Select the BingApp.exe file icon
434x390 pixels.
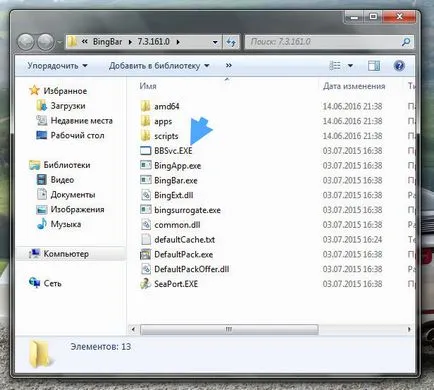coord(145,165)
